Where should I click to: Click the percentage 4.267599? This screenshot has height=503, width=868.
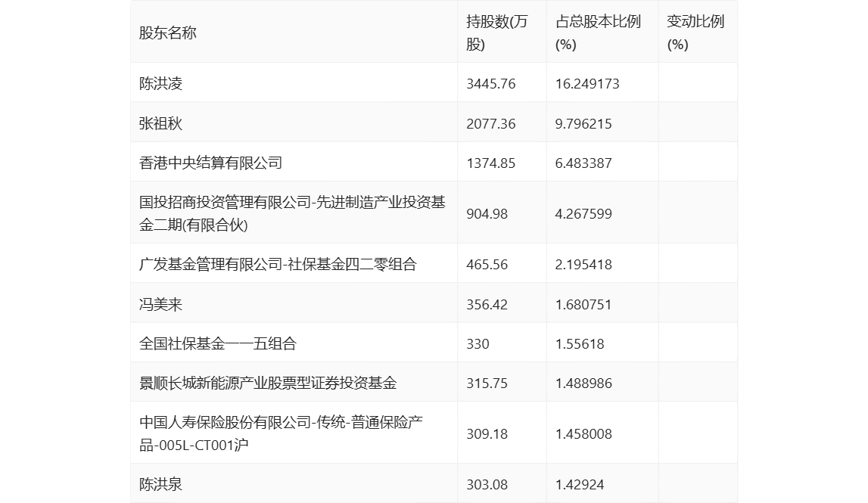tap(583, 213)
